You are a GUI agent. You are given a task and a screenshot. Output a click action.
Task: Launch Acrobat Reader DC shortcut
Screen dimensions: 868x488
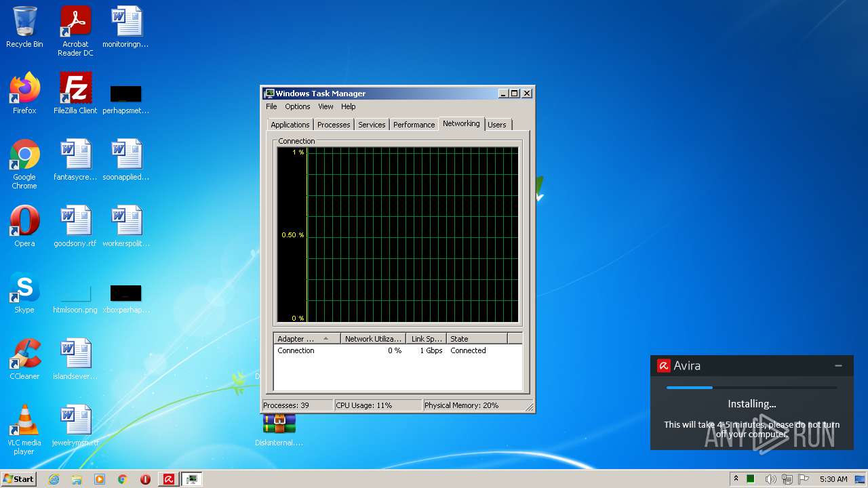[75, 31]
